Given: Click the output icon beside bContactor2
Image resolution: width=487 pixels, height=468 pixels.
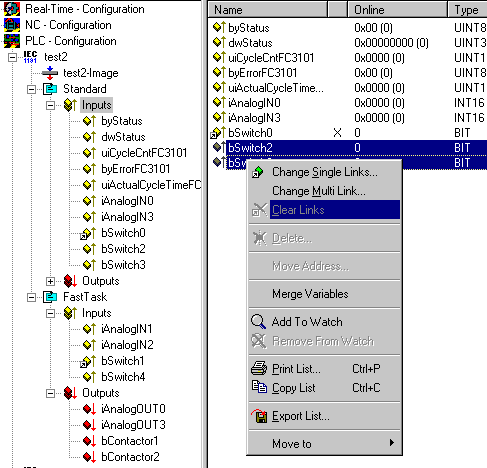Looking at the screenshot, I should click(x=89, y=457).
